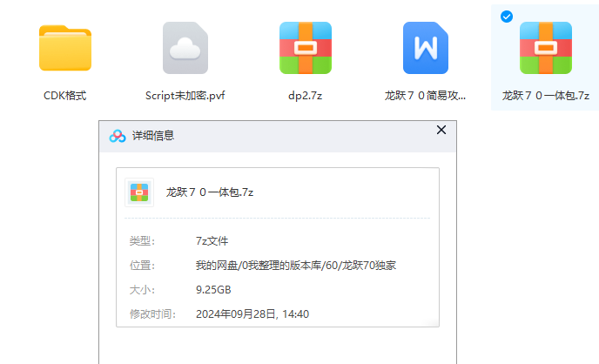This screenshot has width=599, height=364.
Task: Click the modified time 2024年09月28日, 14:40
Action: [252, 313]
